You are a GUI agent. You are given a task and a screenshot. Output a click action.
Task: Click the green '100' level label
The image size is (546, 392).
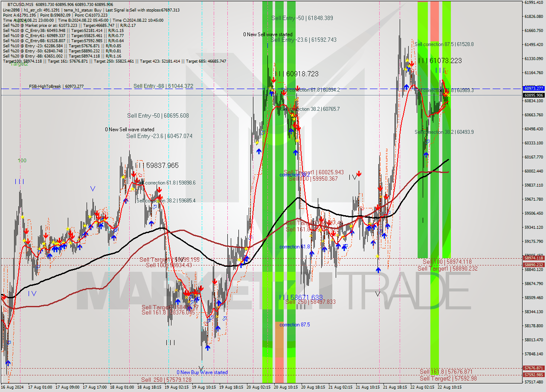tap(22, 161)
